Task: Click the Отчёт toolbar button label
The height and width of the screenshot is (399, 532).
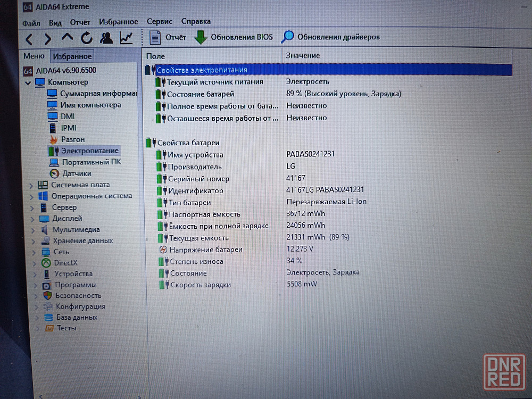Action: coord(176,37)
